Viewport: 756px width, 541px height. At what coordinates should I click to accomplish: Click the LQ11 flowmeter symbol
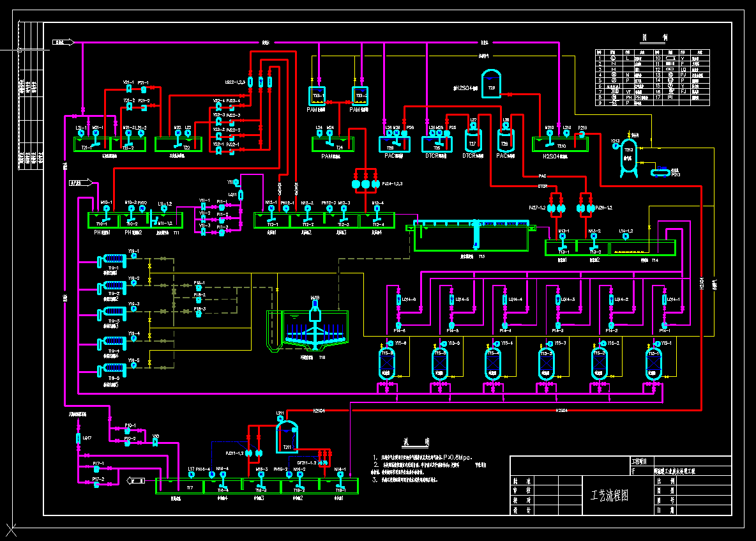coord(241,195)
